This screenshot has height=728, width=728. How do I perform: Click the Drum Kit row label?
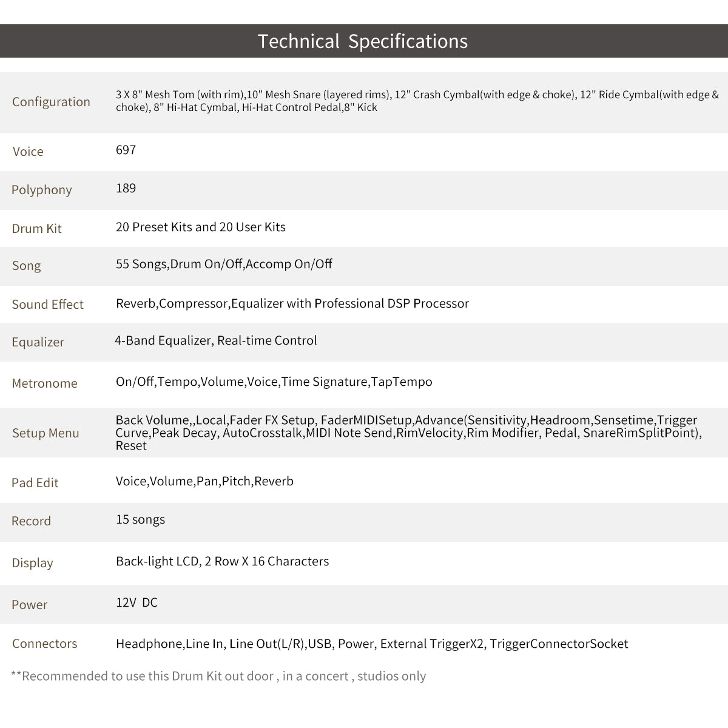(x=36, y=229)
